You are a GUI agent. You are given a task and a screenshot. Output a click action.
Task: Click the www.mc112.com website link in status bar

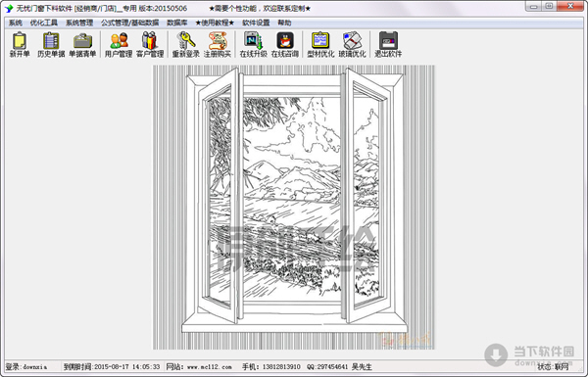pos(210,367)
